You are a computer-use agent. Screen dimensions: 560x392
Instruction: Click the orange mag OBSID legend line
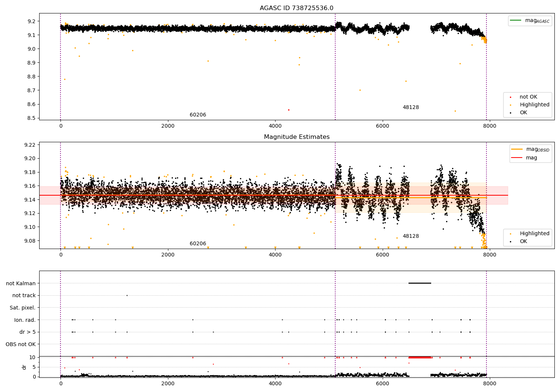[x=517, y=149]
